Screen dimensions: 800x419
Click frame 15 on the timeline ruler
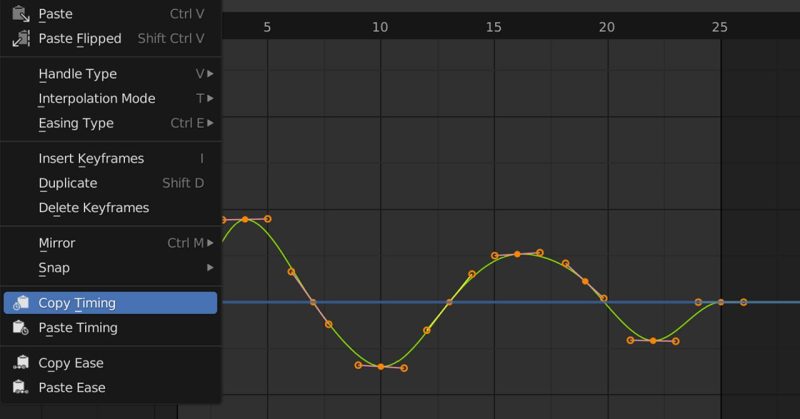pos(493,27)
